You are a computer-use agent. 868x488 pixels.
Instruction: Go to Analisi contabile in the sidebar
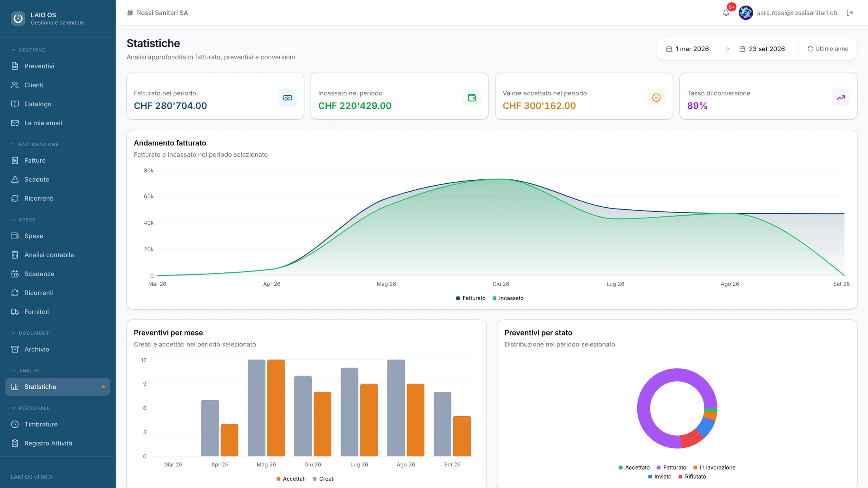point(58,255)
